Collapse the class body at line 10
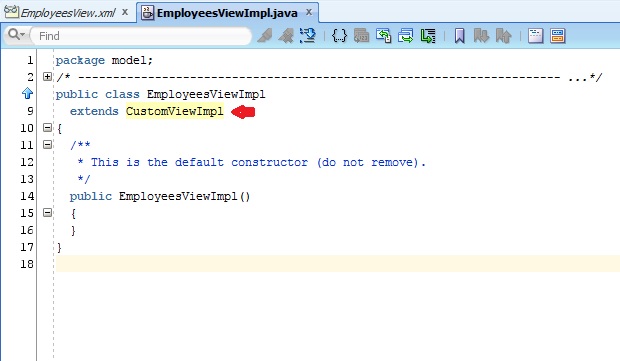This screenshot has width=620, height=361. click(x=47, y=127)
